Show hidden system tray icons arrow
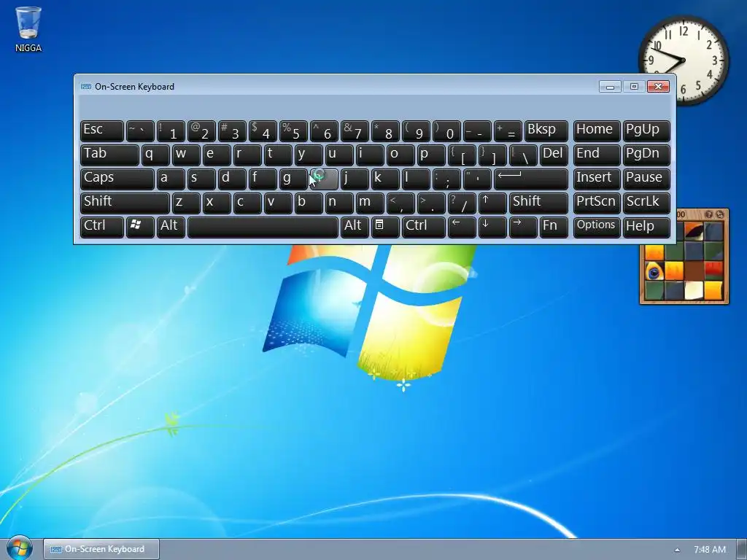Viewport: 747px width, 560px height. click(x=677, y=550)
